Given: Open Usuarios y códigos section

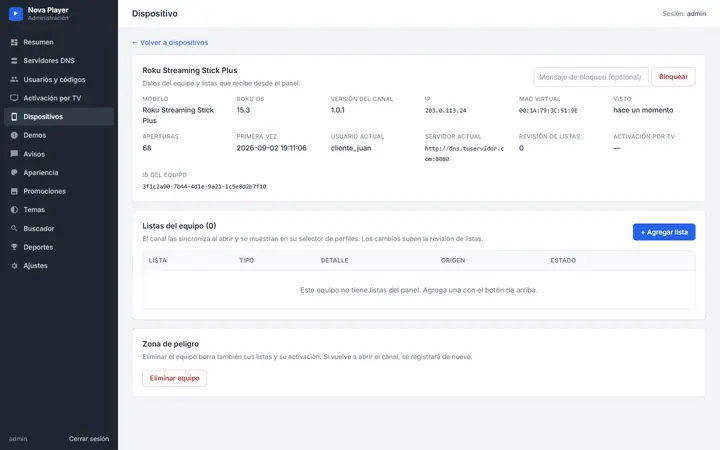Looking at the screenshot, I should [x=59, y=79].
